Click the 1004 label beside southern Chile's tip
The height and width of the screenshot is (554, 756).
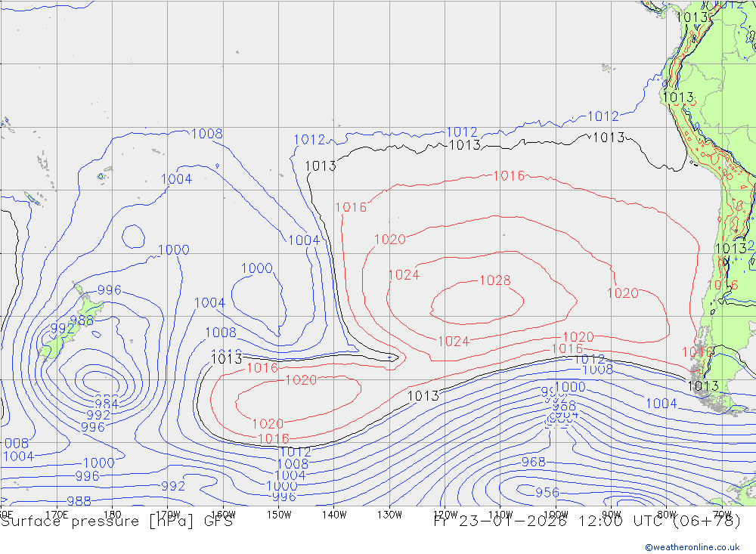(x=661, y=404)
